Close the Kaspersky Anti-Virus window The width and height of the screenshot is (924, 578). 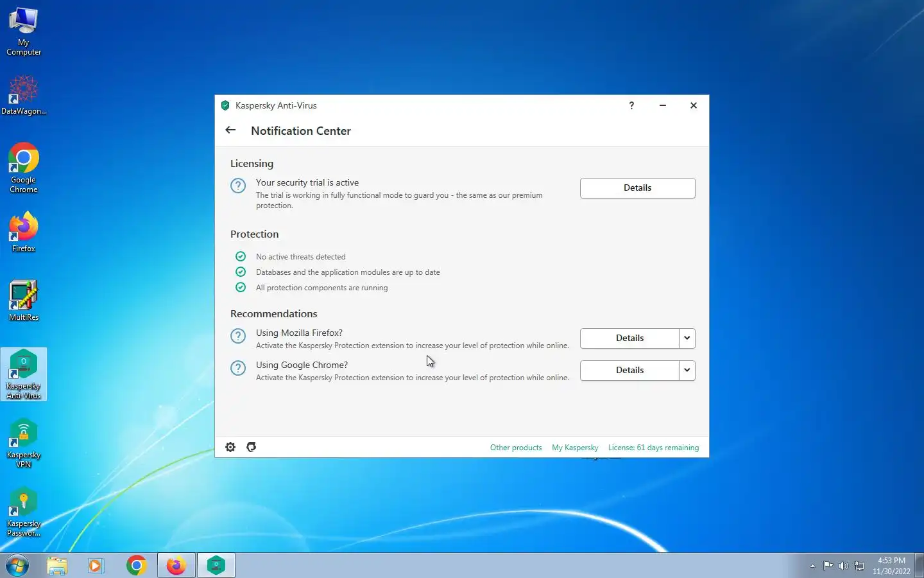tap(694, 105)
